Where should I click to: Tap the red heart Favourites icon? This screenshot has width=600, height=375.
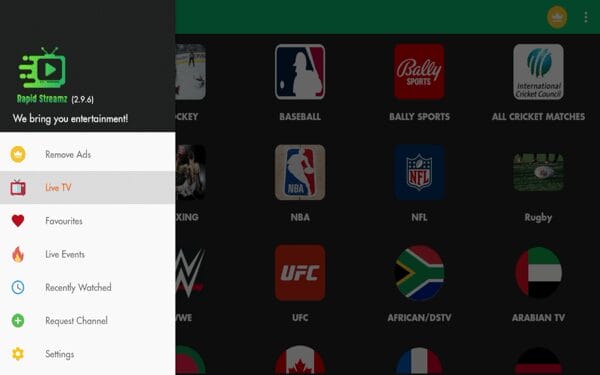tap(18, 221)
